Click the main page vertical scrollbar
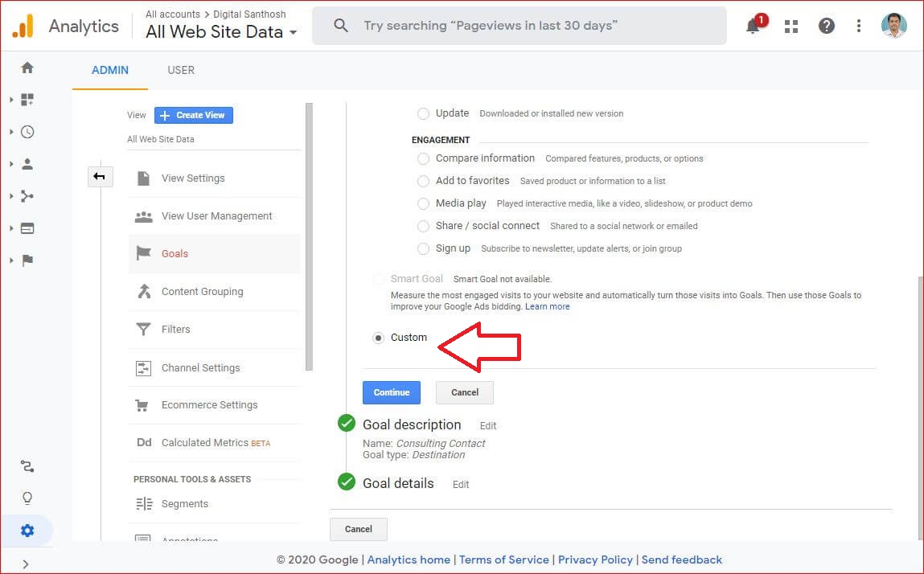This screenshot has width=924, height=574. (x=921, y=407)
